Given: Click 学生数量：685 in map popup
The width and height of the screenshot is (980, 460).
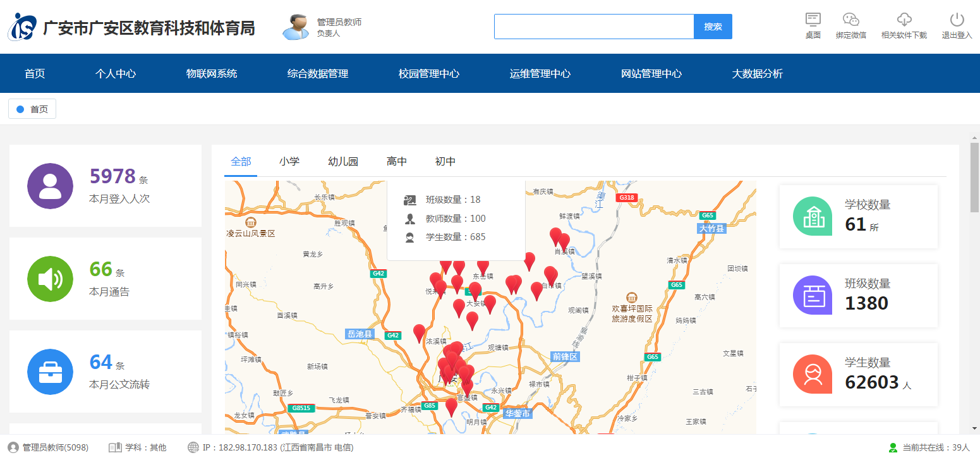Looking at the screenshot, I should [x=456, y=237].
